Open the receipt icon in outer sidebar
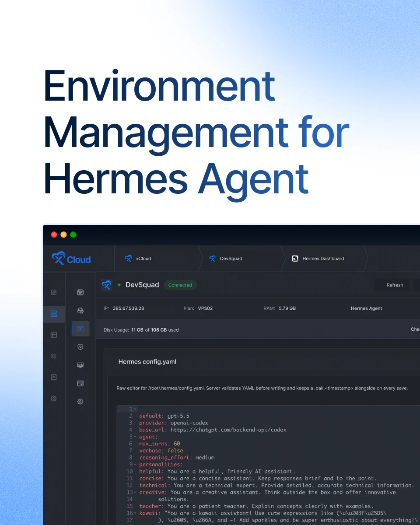420x525 pixels. click(54, 377)
